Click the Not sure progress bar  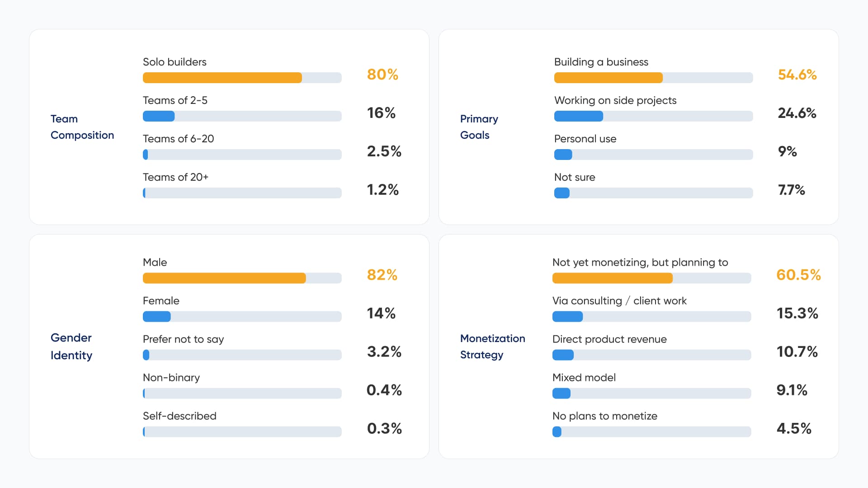[653, 193]
